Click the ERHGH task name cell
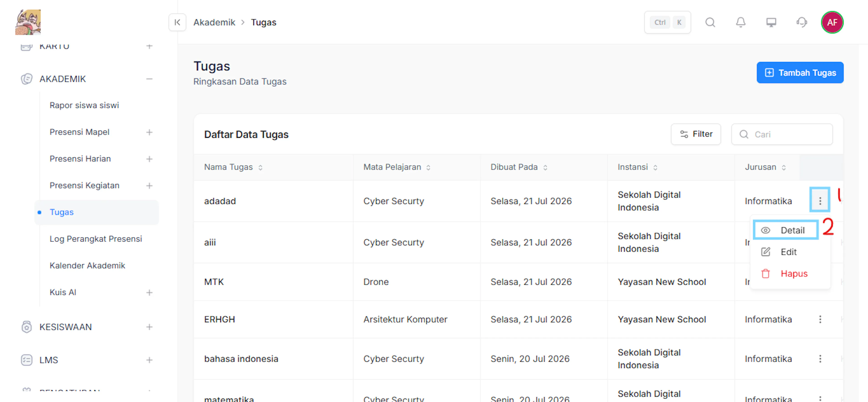868x402 pixels. pos(219,319)
